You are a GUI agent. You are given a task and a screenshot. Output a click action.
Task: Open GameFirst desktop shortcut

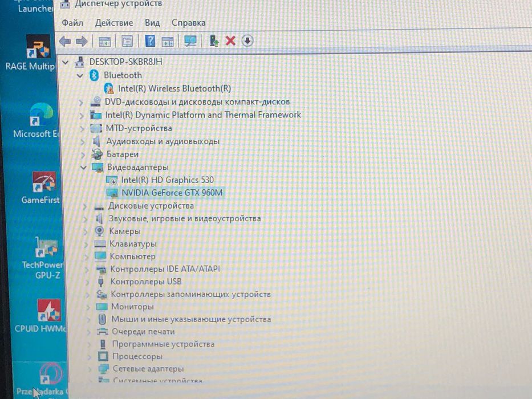tap(44, 182)
